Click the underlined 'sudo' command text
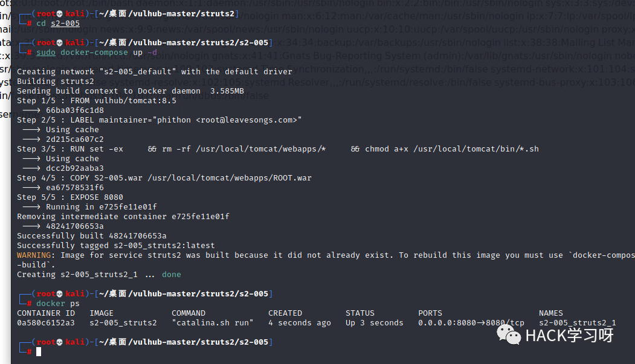 [46, 53]
